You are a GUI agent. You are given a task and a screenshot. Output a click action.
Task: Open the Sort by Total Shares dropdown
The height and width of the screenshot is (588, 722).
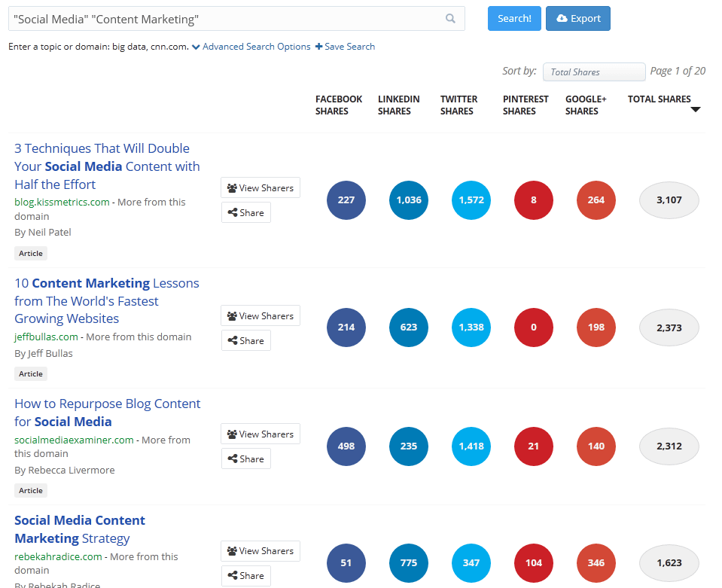pyautogui.click(x=593, y=72)
